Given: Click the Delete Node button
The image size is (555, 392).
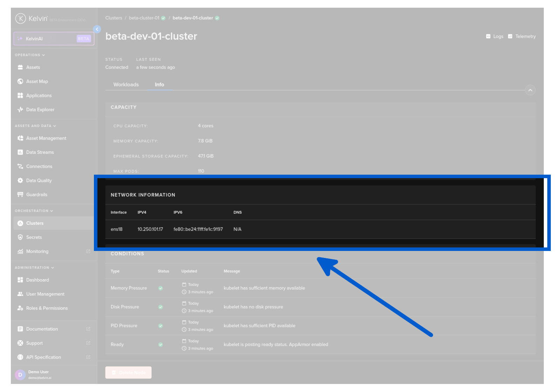Looking at the screenshot, I should (x=128, y=372).
